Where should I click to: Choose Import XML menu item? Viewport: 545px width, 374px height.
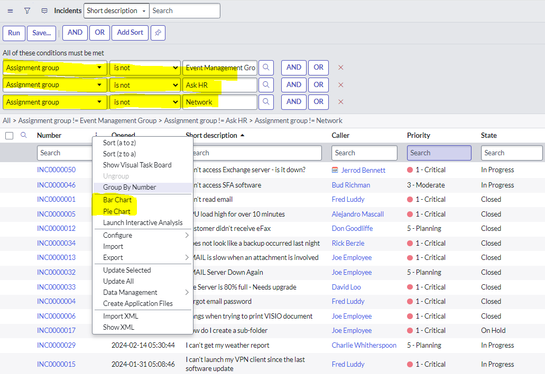click(x=120, y=316)
